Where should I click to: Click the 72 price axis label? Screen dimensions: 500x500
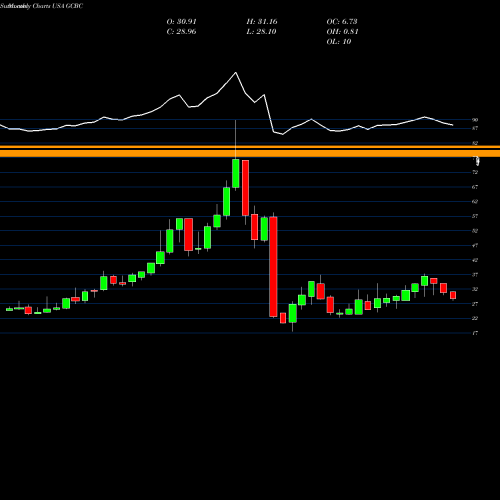tap(475, 172)
